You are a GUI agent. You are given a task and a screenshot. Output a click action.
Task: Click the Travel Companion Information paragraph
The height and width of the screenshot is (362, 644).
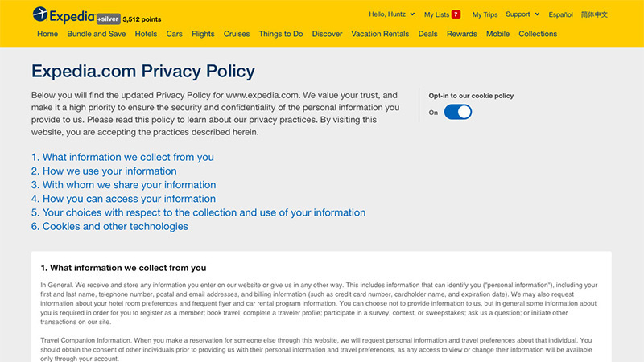click(x=316, y=349)
